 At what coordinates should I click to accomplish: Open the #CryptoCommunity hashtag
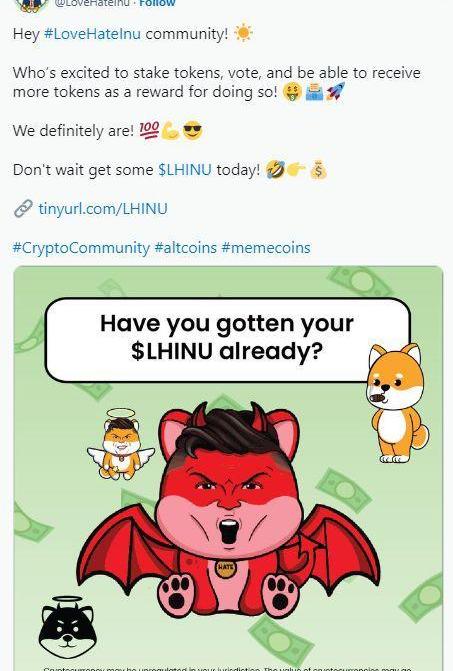81,248
